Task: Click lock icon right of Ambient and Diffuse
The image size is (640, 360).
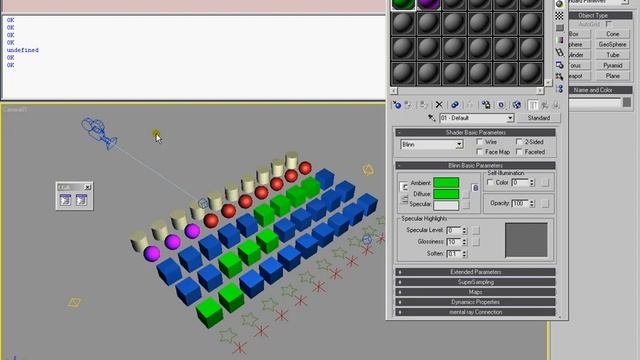Action: [x=475, y=188]
